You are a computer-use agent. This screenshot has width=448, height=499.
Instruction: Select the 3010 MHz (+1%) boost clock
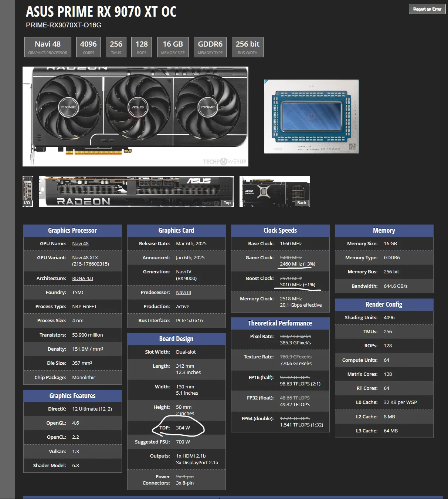click(298, 285)
